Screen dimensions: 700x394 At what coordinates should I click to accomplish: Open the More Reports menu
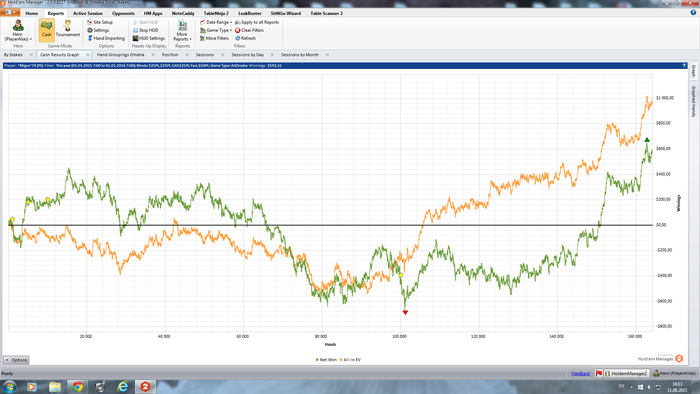click(182, 30)
